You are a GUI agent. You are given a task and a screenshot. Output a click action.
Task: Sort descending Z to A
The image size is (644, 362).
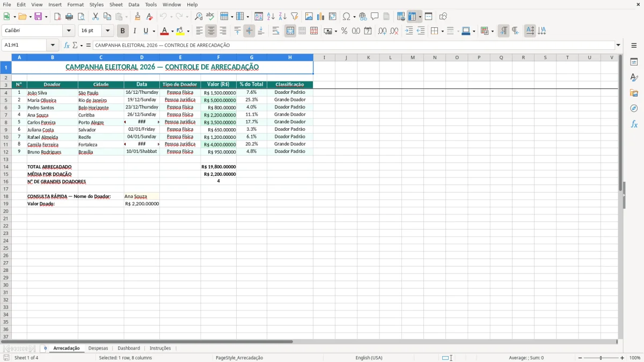pyautogui.click(x=283, y=17)
